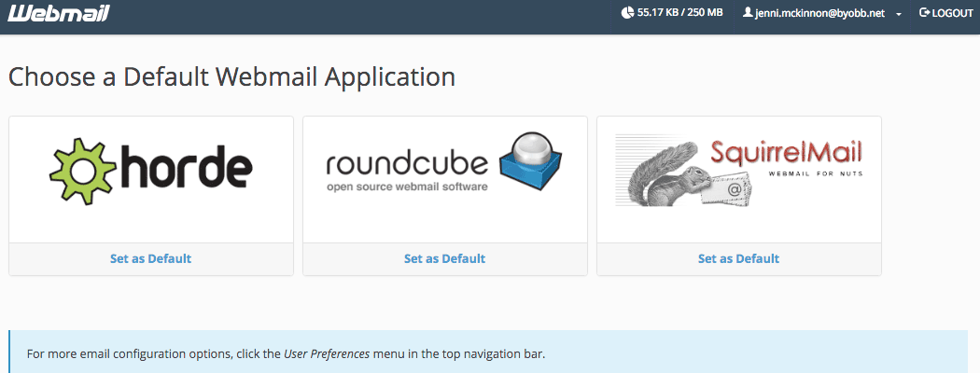The width and height of the screenshot is (980, 373).
Task: Click the disk usage pie chart icon
Action: click(627, 12)
